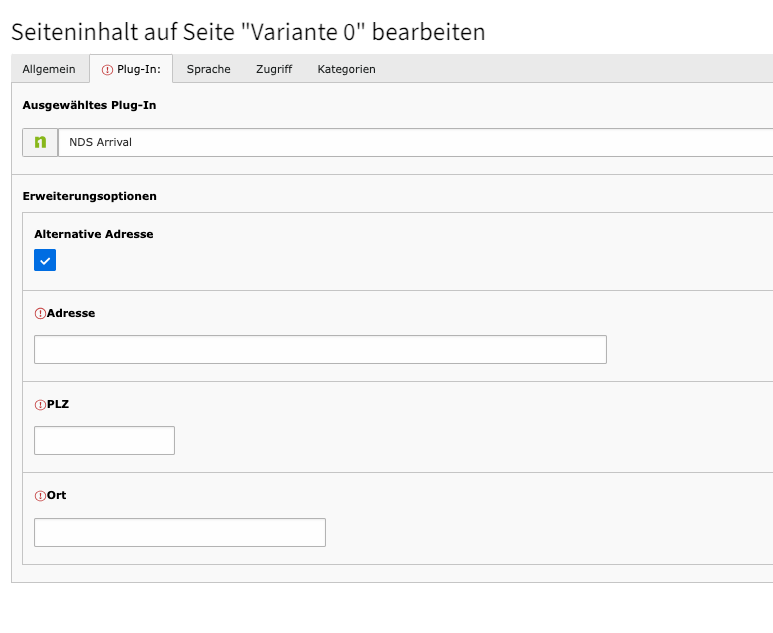Screen dimensions: 773x633
Task: Click the Ort field label
Action: 57,495
